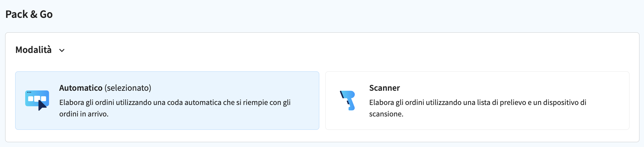644x147 pixels.
Task: Click the blue barcode scanner gun icon
Action: point(348,100)
